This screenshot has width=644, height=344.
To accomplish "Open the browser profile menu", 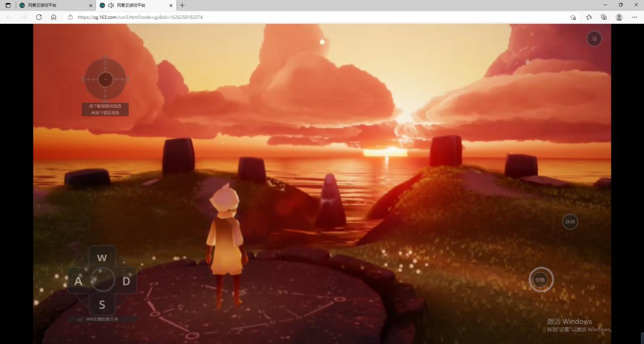I will 619,17.
